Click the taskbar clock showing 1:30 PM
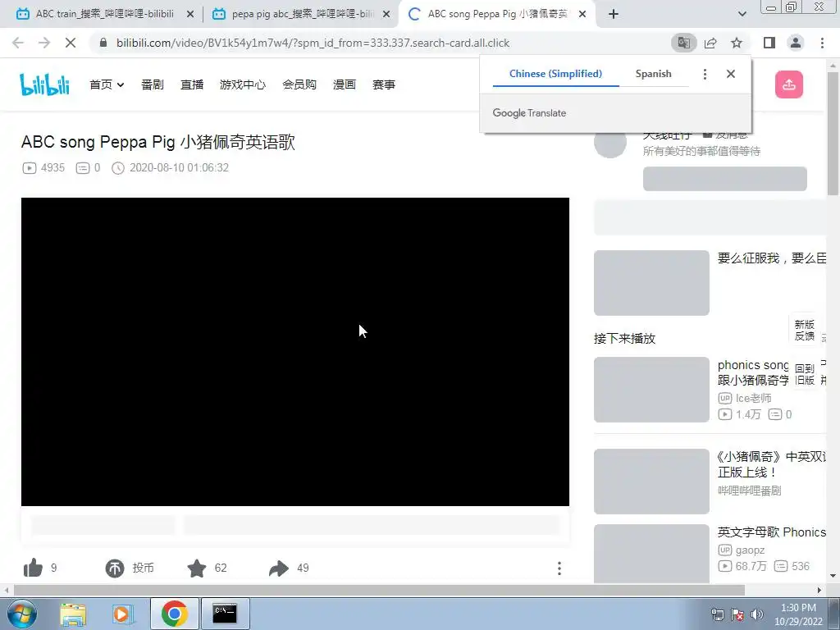 (x=798, y=614)
